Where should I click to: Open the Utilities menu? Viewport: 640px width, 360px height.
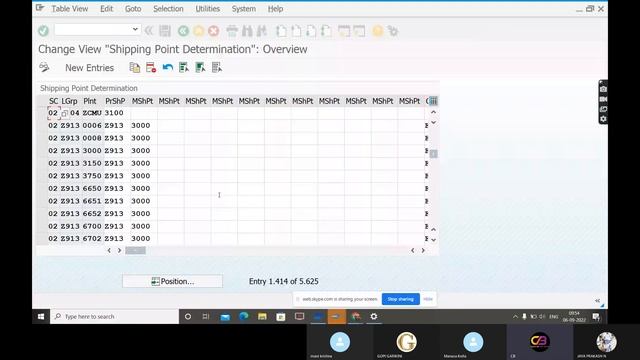[x=207, y=9]
